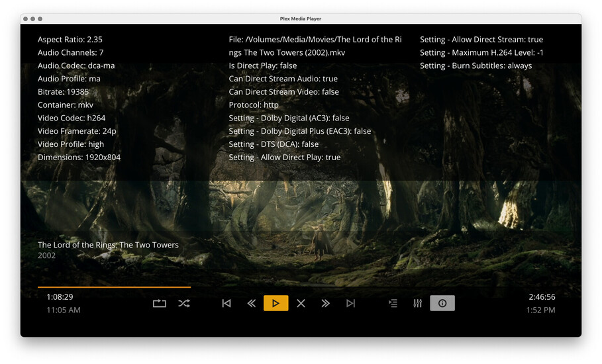
Task: Skip to previous item
Action: pos(226,303)
